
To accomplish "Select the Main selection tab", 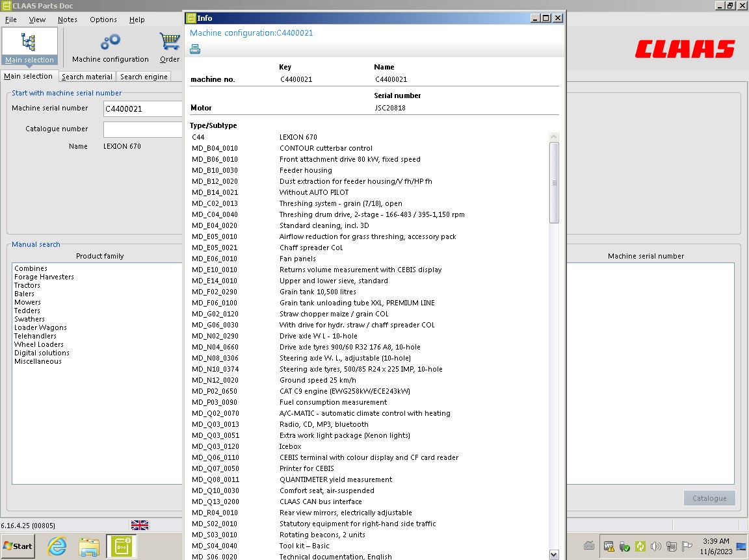I will (x=28, y=76).
